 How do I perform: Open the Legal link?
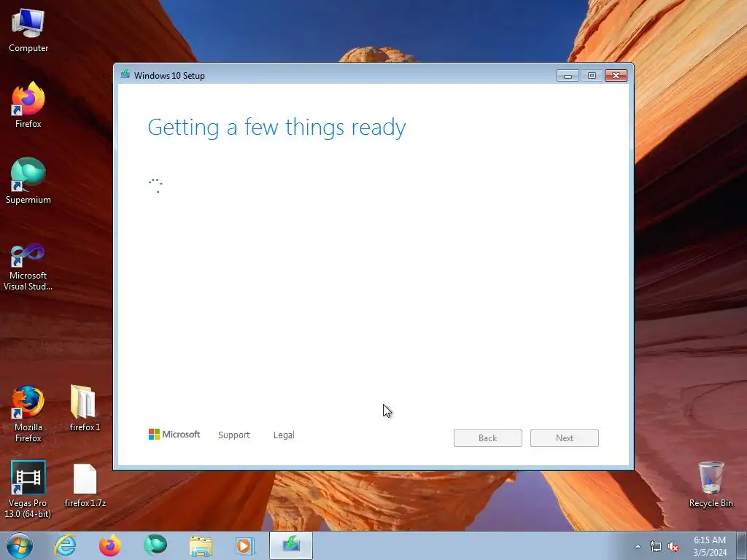pos(284,435)
